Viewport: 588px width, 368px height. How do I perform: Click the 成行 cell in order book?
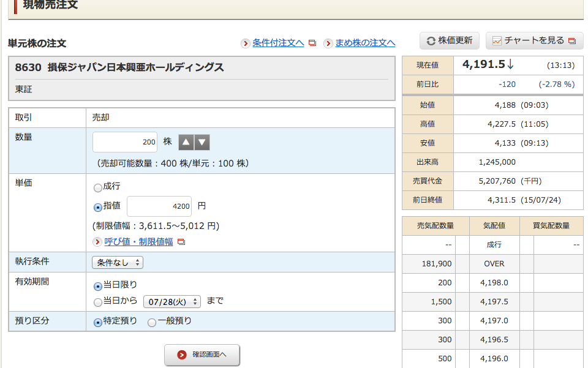[x=494, y=245]
